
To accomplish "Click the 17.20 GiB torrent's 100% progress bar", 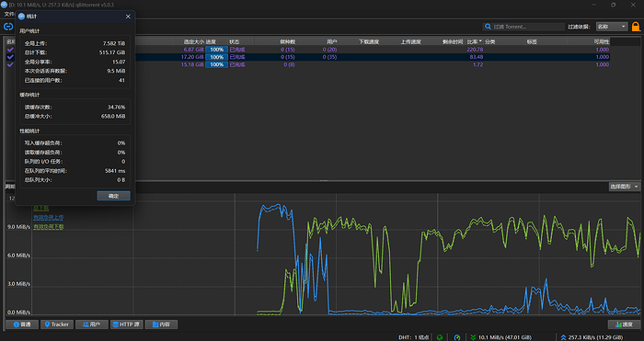I will tap(216, 57).
